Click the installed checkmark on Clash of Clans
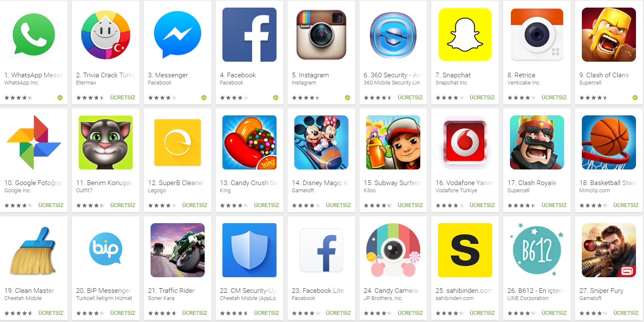This screenshot has width=644, height=322. click(x=635, y=98)
